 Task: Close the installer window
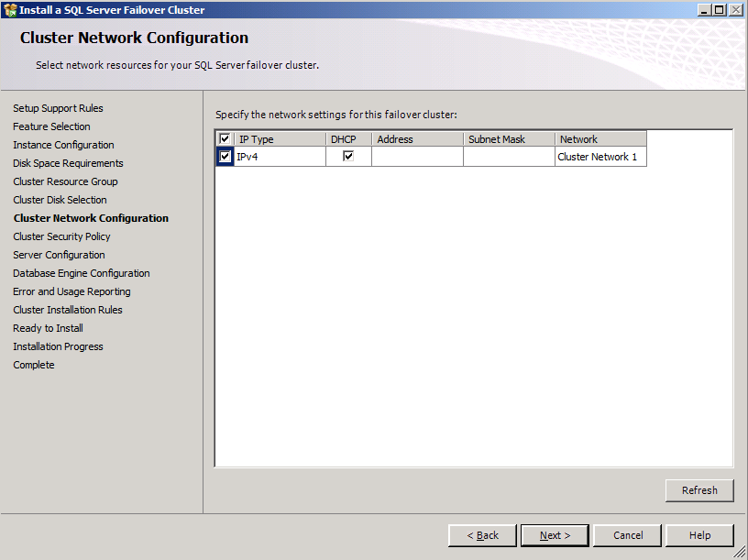click(735, 9)
